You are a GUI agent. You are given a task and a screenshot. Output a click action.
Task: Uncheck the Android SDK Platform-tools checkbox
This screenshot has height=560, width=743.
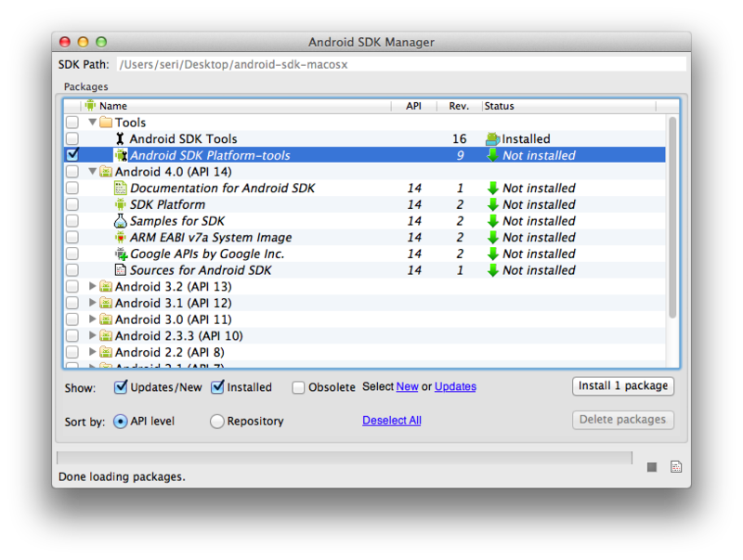pyautogui.click(x=72, y=154)
